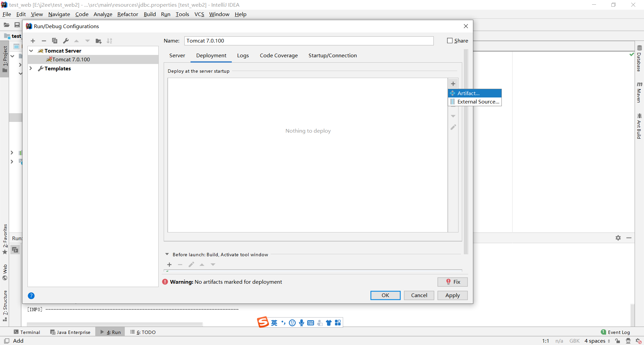Click the dialog vertical scrollbar
Viewport: 644px width, 345px height.
[466, 152]
